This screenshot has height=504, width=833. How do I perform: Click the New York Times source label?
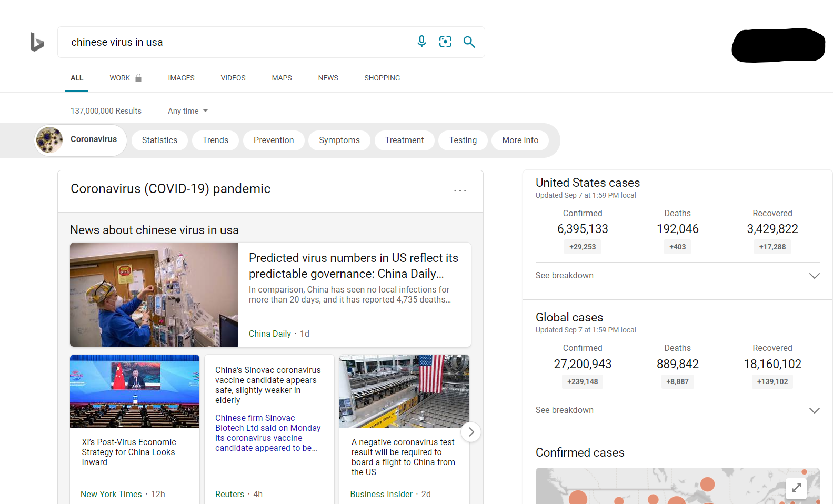click(x=111, y=494)
